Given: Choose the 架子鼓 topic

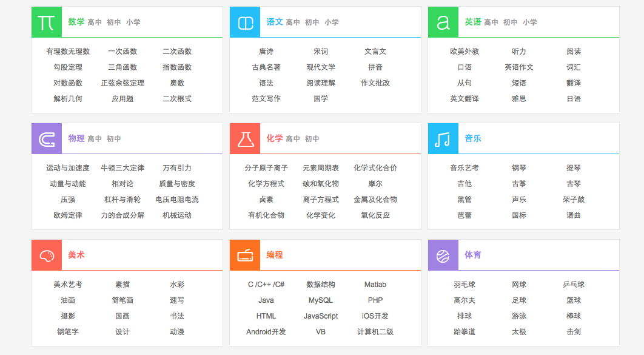Looking at the screenshot, I should point(574,200).
